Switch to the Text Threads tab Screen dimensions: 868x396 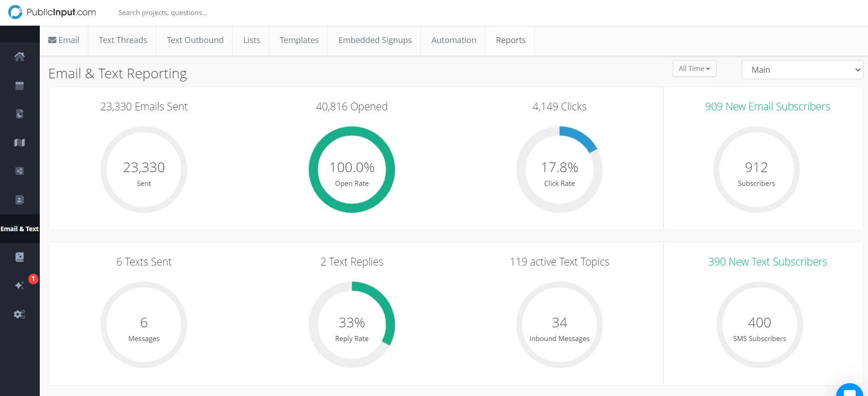123,40
